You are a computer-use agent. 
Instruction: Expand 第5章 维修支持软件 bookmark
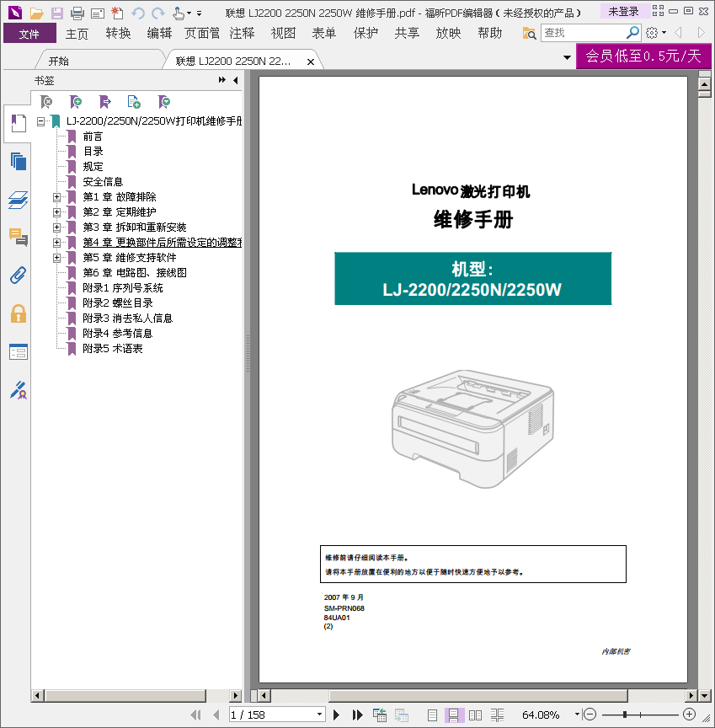point(56,258)
